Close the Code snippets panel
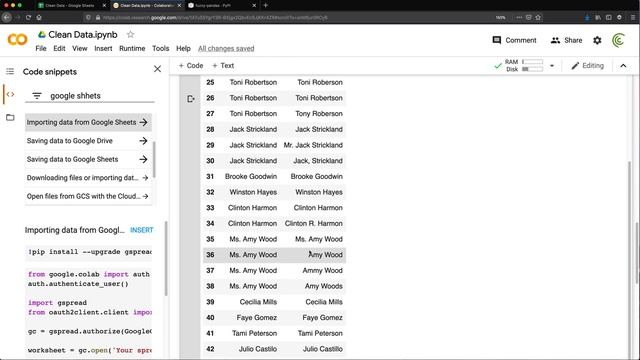 [x=157, y=69]
